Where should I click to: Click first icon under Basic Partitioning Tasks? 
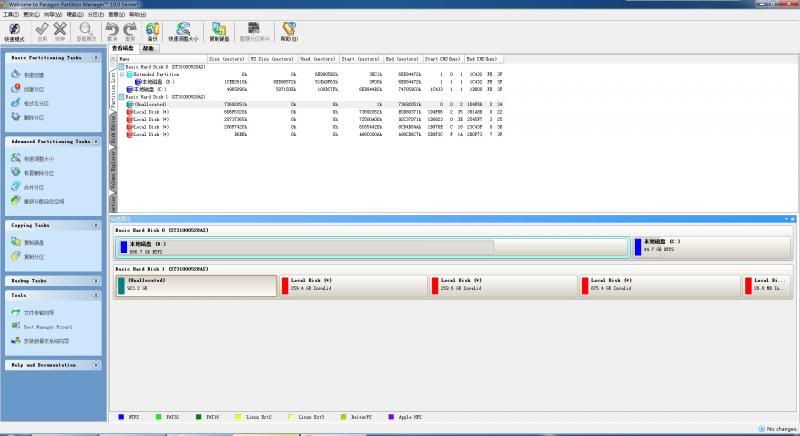16,75
